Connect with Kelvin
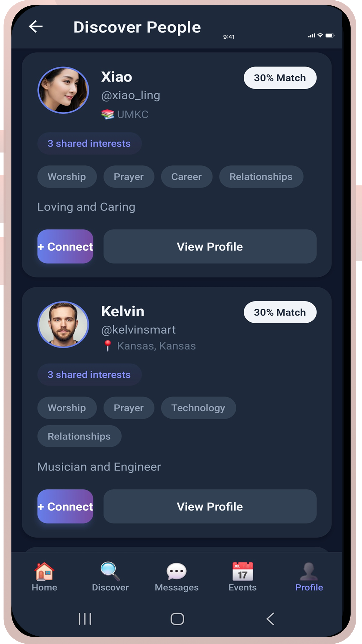This screenshot has width=362, height=644. point(65,506)
